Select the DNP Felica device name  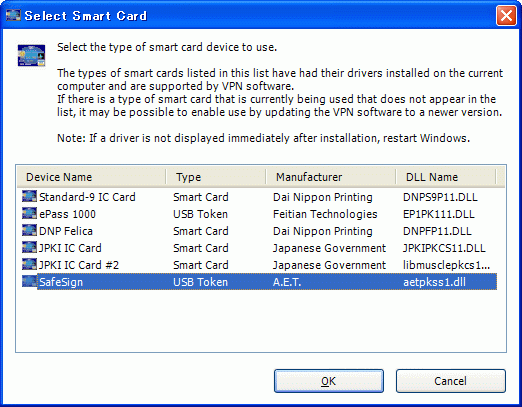click(x=66, y=231)
